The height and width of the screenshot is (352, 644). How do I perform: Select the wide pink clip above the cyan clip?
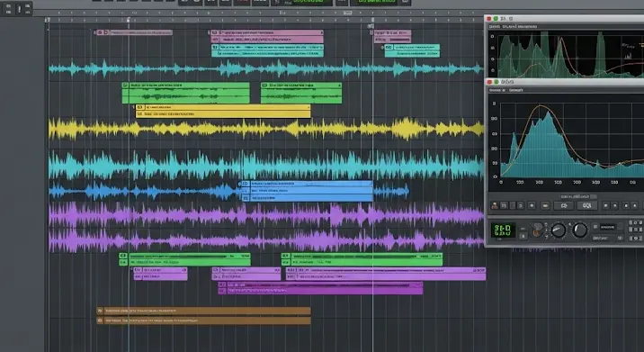(267, 36)
